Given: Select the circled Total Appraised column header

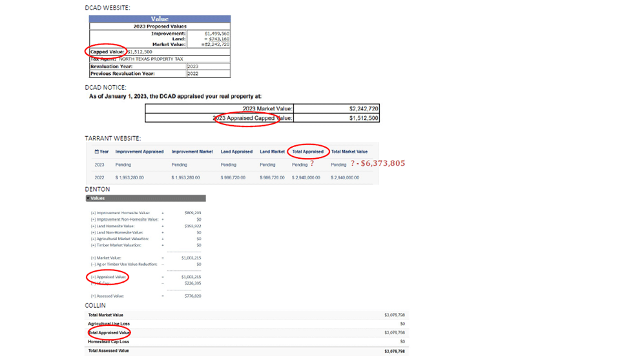Looking at the screenshot, I should click(x=307, y=152).
